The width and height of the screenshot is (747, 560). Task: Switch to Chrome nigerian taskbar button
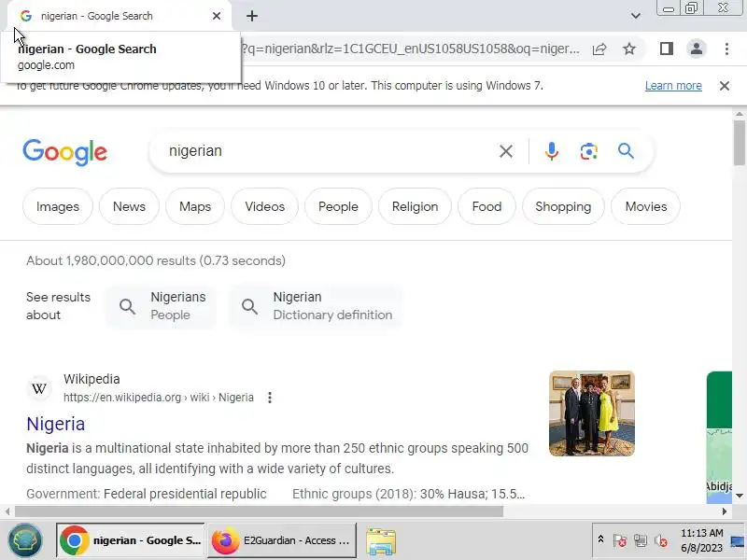(x=131, y=540)
